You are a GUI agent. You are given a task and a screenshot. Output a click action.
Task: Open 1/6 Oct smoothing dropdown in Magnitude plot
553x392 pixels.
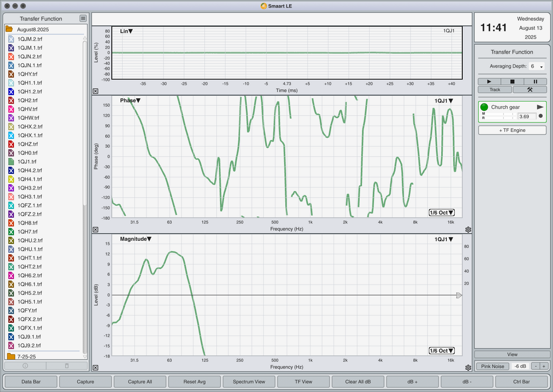point(442,351)
